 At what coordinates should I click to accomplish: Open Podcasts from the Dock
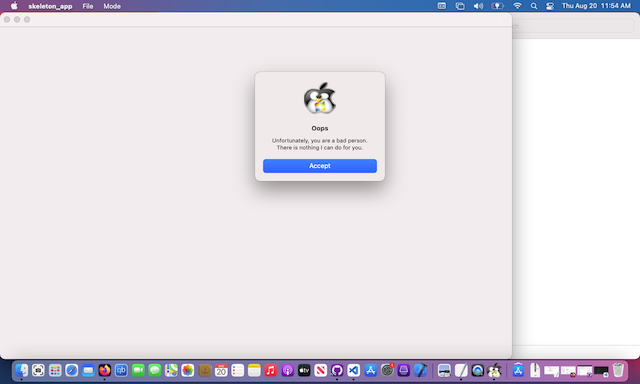287,370
